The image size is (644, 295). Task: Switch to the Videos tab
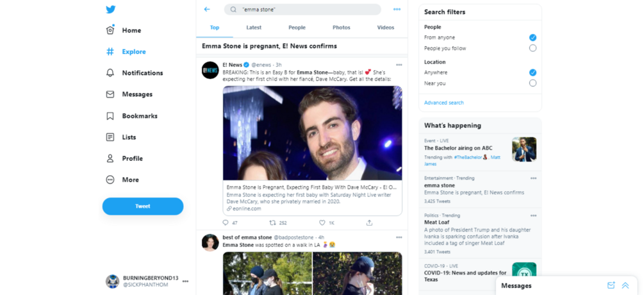point(386,28)
